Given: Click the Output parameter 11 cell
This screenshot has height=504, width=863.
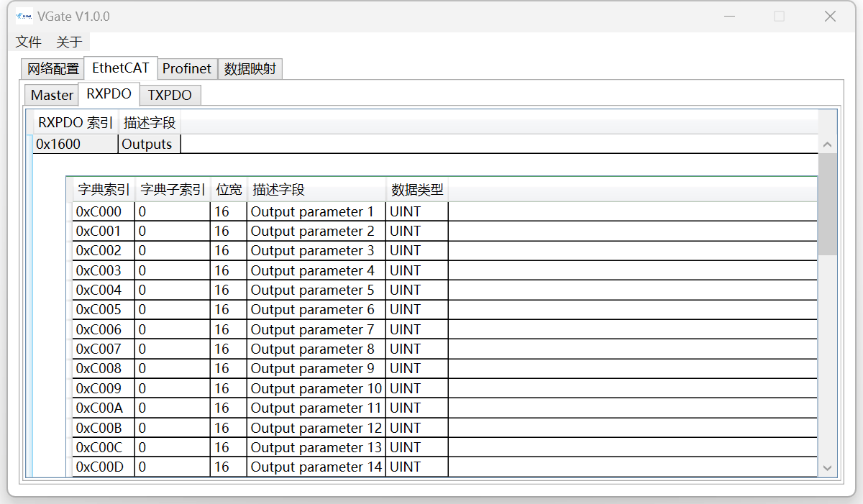Looking at the screenshot, I should (316, 408).
